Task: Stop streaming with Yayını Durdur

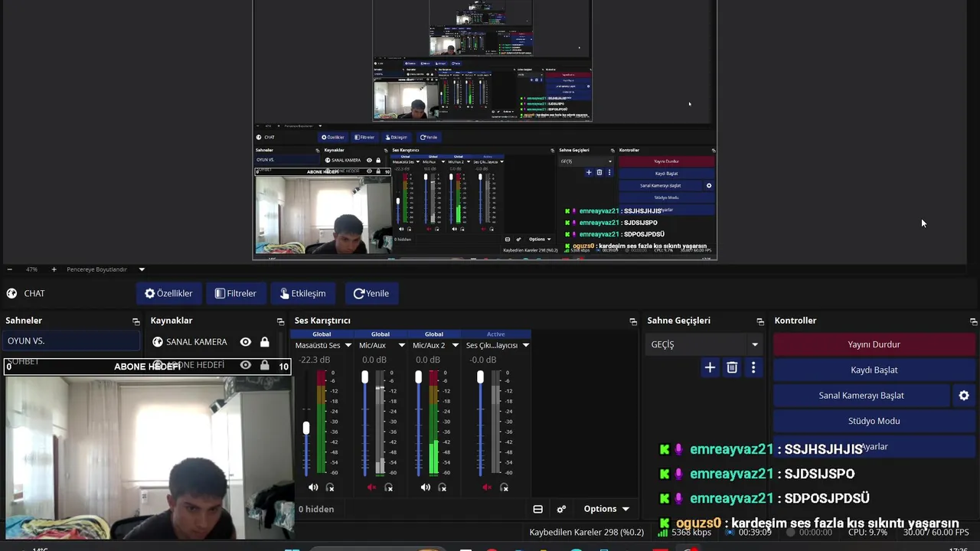Action: [874, 344]
